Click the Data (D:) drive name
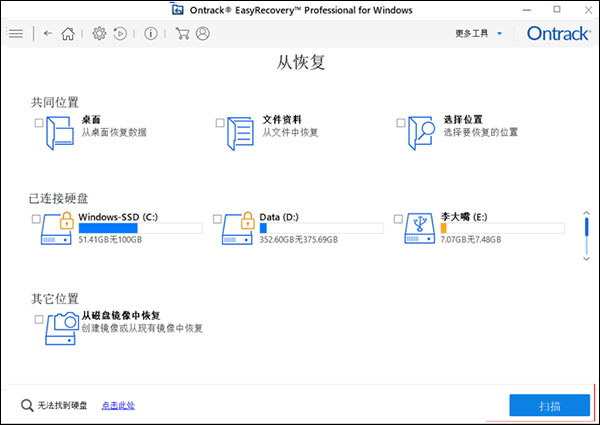Screen dimensions: 600x425 pyautogui.click(x=279, y=217)
